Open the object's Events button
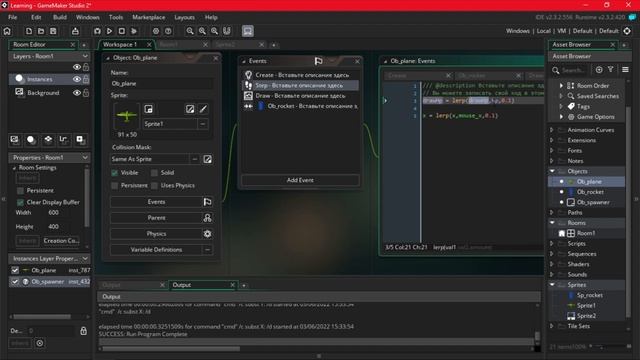Viewport: 640px width, 360px height. (x=162, y=202)
